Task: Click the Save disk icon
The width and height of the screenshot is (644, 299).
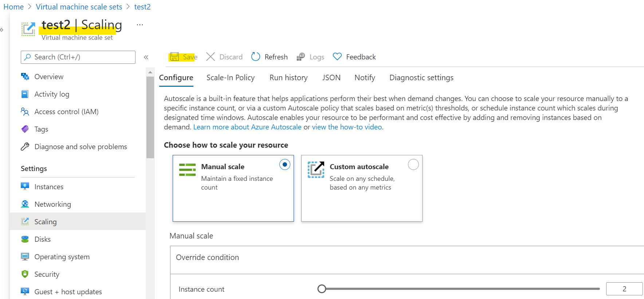Action: [174, 57]
